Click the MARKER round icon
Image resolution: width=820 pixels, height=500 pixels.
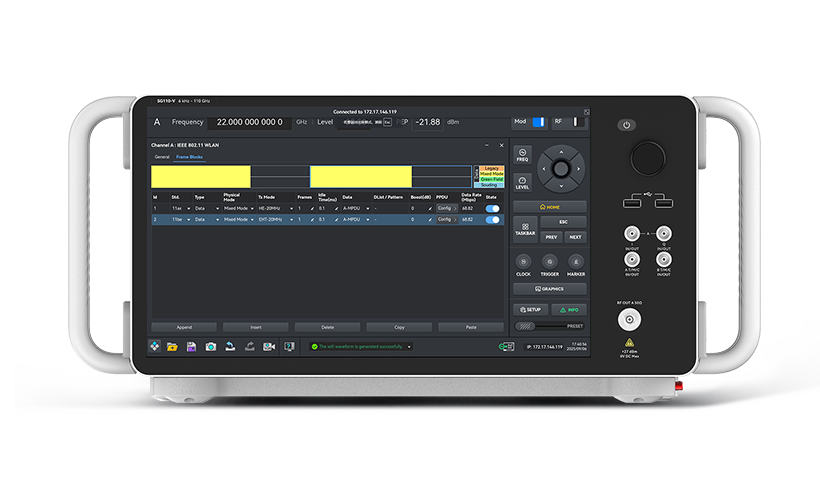[x=576, y=260]
